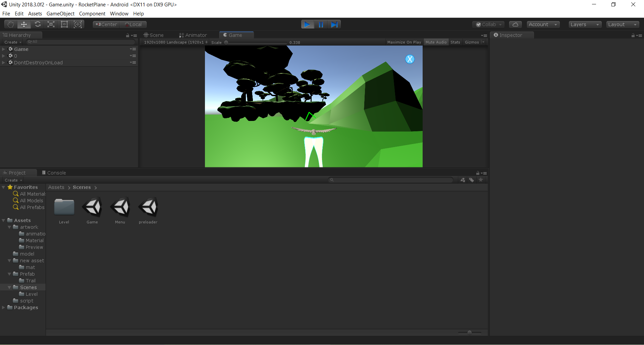
Task: Click Create in the Hierarchy panel
Action: [12, 42]
